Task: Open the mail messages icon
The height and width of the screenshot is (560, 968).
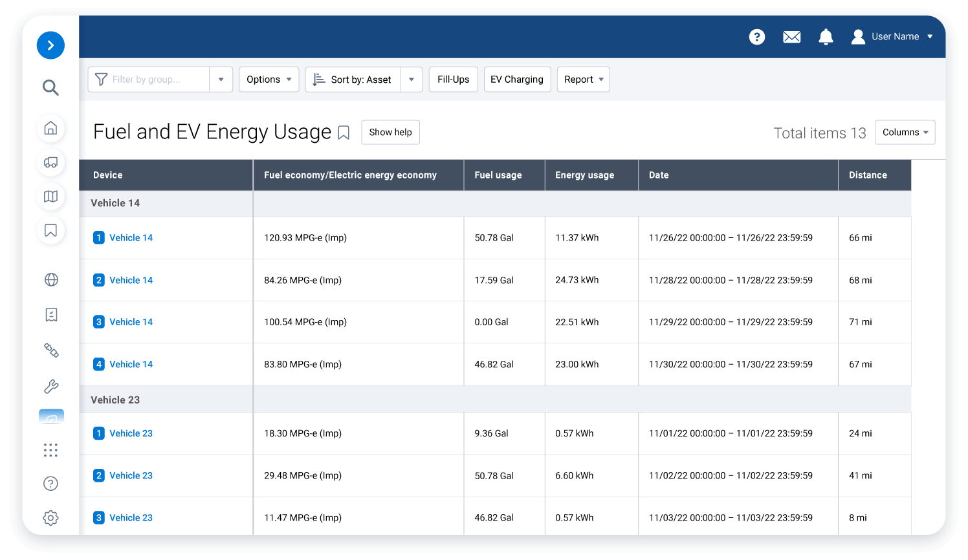Action: 791,37
